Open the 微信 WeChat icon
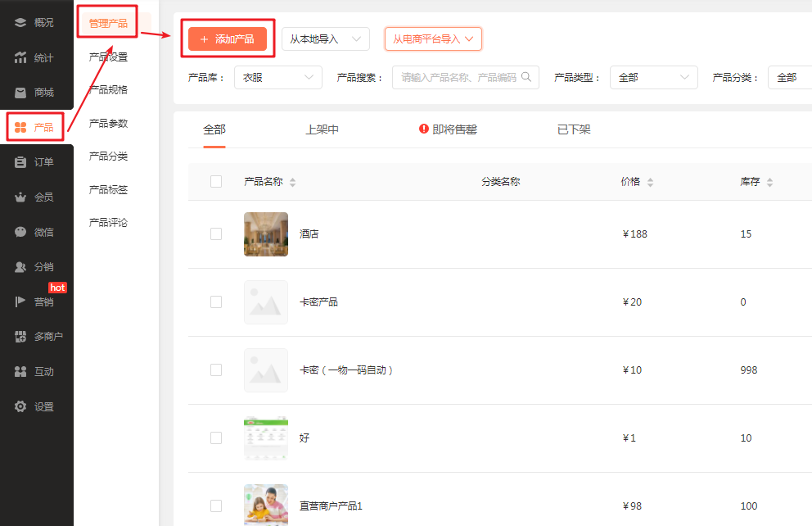Viewport: 812px width, 526px height. coord(20,232)
